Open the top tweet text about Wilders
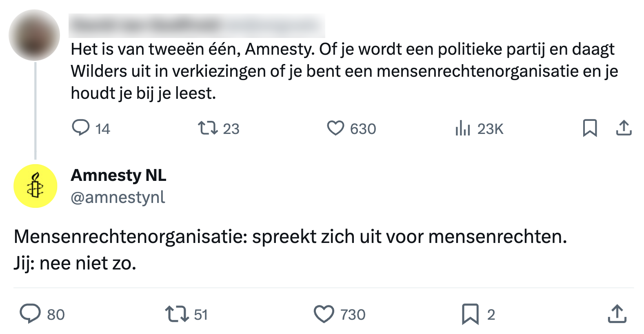The width and height of the screenshot is (644, 334). click(343, 71)
